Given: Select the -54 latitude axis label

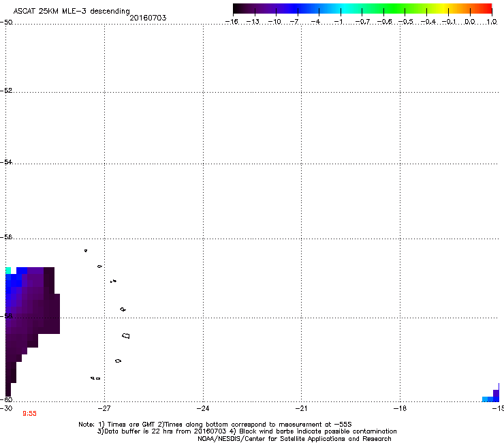Looking at the screenshot, I should (x=6, y=162).
